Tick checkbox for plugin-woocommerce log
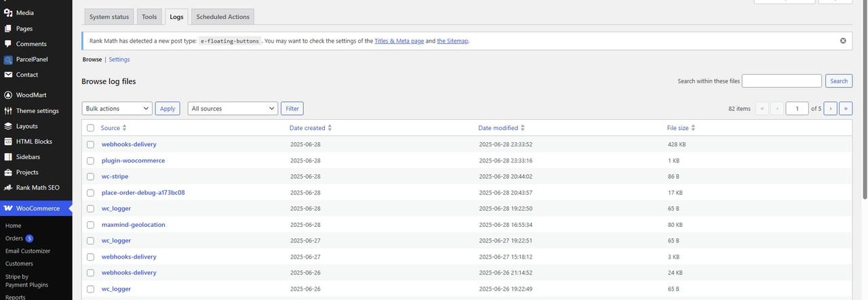868x300 pixels. [x=91, y=161]
